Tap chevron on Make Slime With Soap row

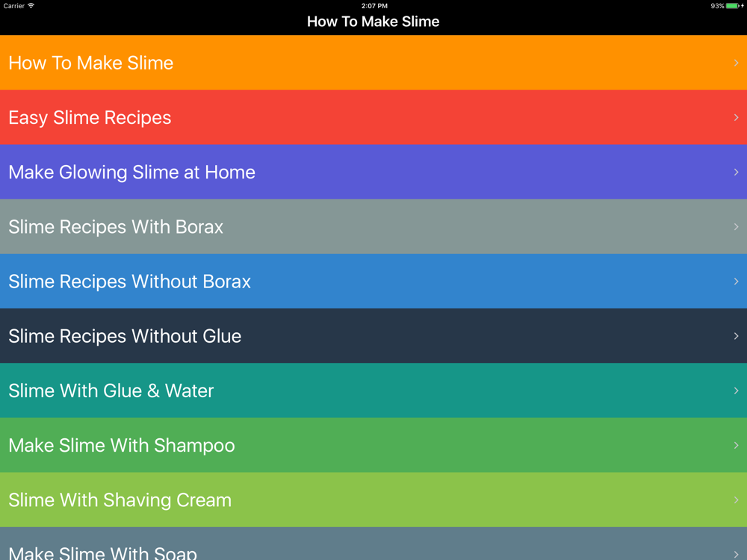point(736,554)
